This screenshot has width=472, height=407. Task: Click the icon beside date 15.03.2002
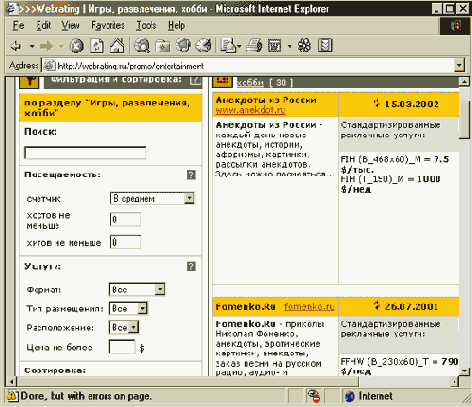(377, 103)
